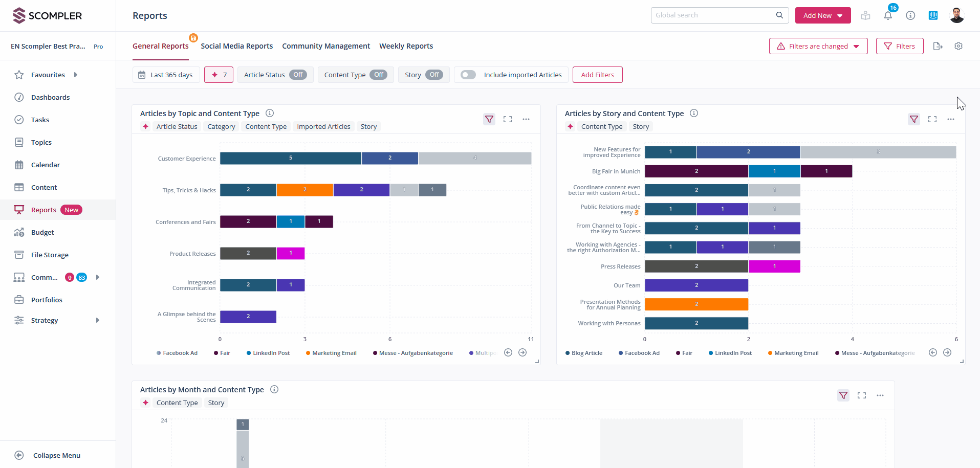Expand Articles by Topic chart fullscreen
The image size is (980, 468).
click(x=507, y=119)
